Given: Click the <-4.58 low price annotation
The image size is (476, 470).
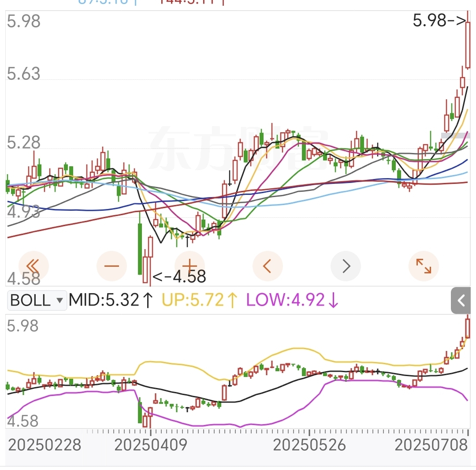Looking at the screenshot, I should pos(179,276).
